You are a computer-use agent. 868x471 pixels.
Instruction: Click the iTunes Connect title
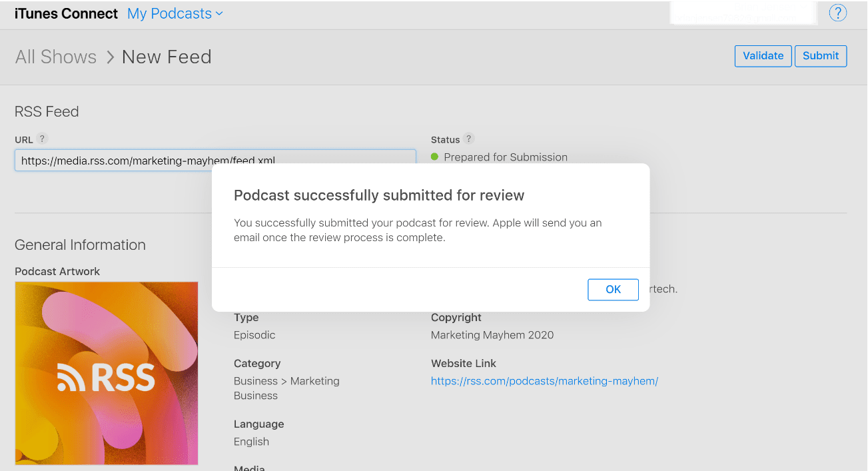pyautogui.click(x=66, y=13)
